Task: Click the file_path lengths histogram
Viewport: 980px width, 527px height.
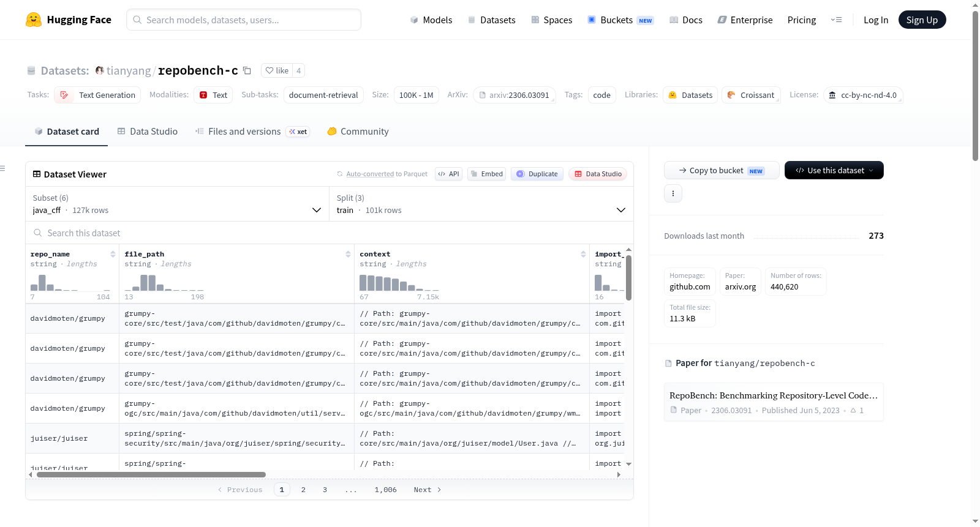Action: click(x=164, y=282)
